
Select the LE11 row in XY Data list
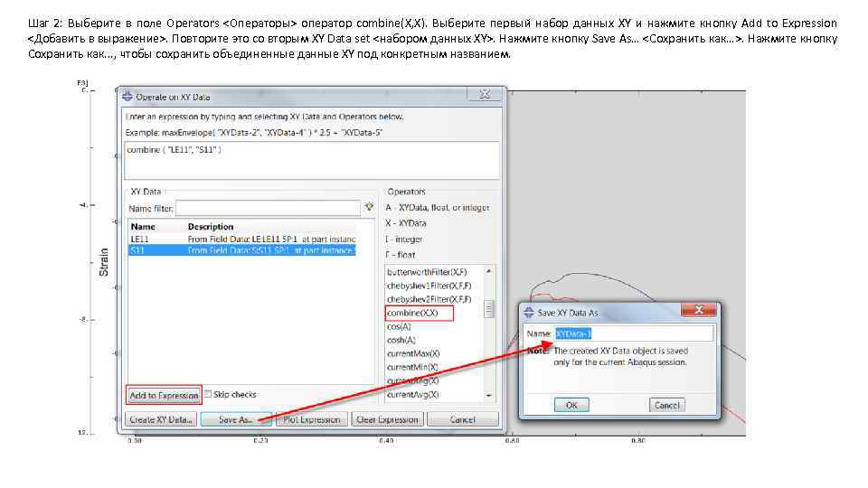(242, 239)
